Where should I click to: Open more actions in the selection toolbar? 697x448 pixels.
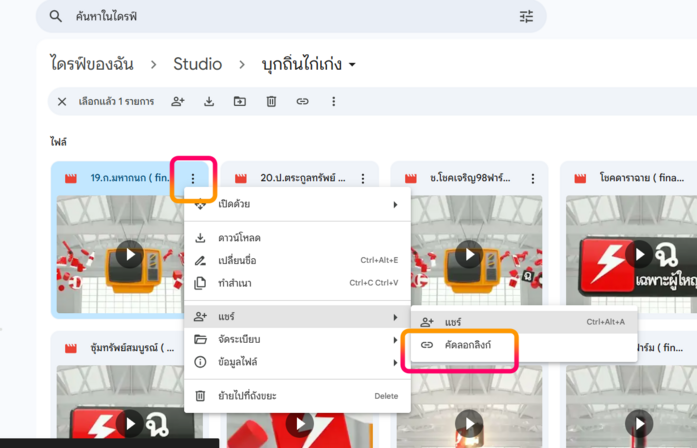coord(333,101)
